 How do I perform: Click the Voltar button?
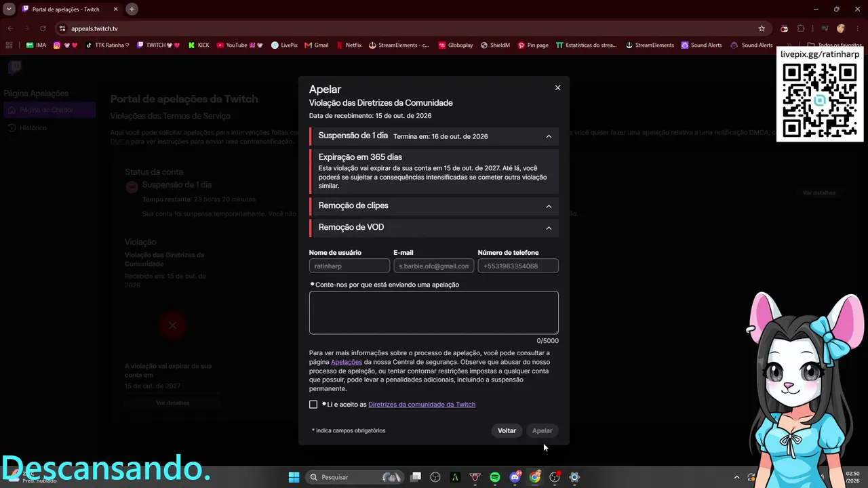click(x=507, y=430)
